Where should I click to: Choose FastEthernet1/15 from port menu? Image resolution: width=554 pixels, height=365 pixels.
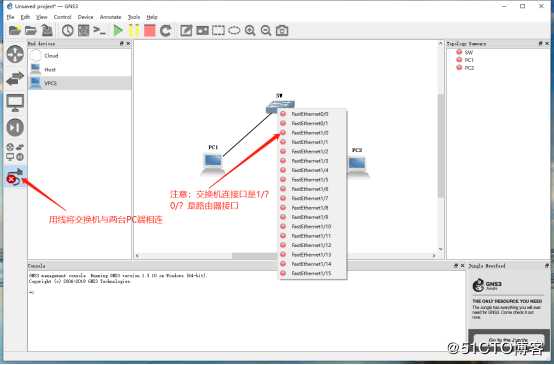pos(313,273)
